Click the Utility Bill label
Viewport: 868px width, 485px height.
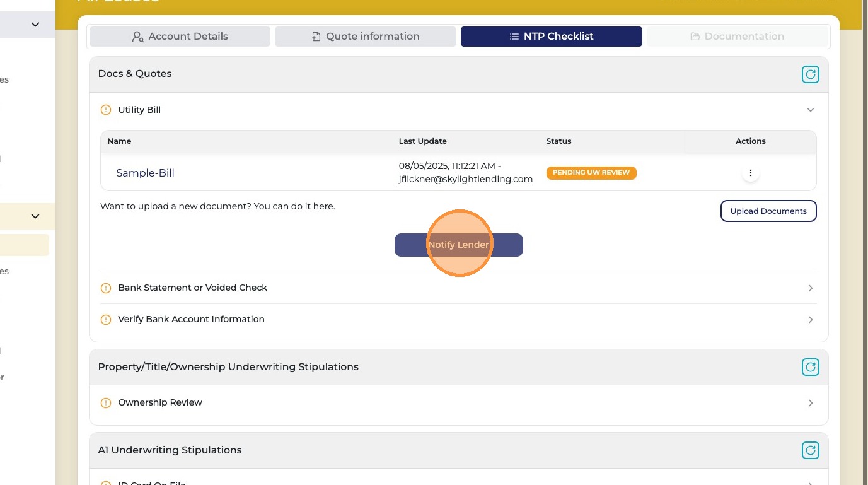click(x=139, y=110)
